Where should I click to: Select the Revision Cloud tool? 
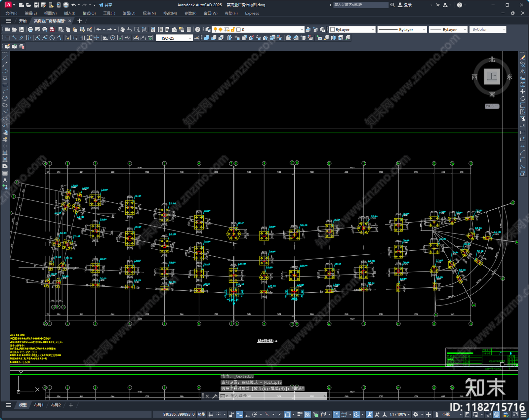click(x=5, y=105)
